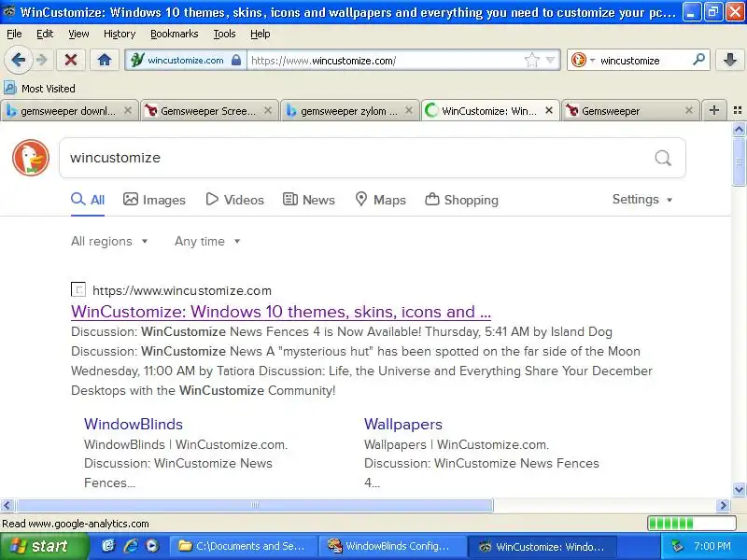Open the Help menu
This screenshot has width=747, height=560.
261,34
